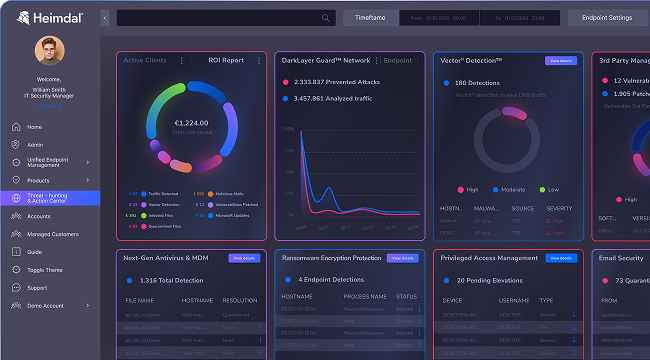The width and height of the screenshot is (650, 360).
Task: Click the search input field
Action: click(226, 18)
